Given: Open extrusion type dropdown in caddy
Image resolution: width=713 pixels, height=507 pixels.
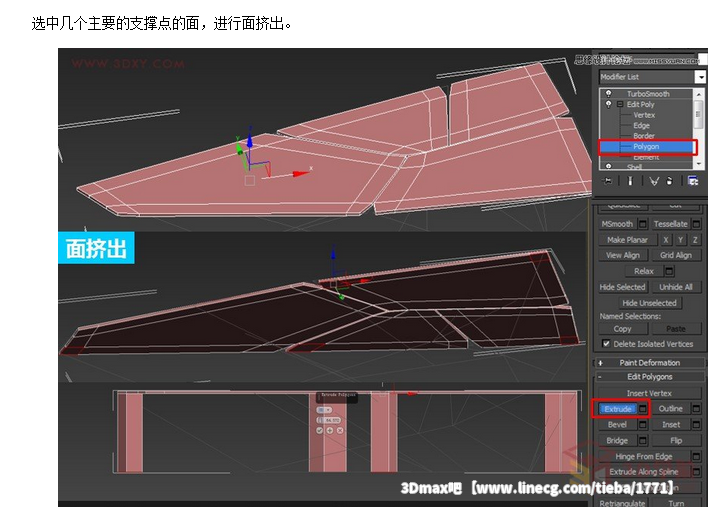Looking at the screenshot, I should 324,410.
